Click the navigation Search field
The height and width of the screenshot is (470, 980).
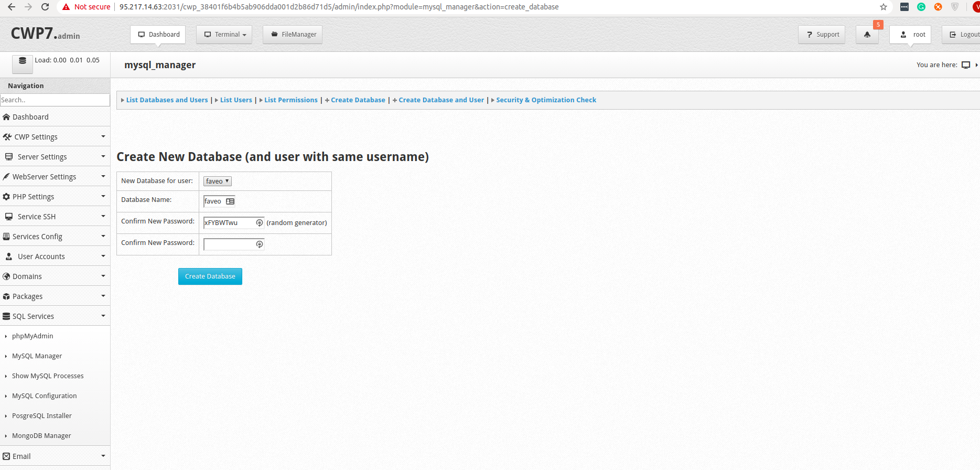55,100
